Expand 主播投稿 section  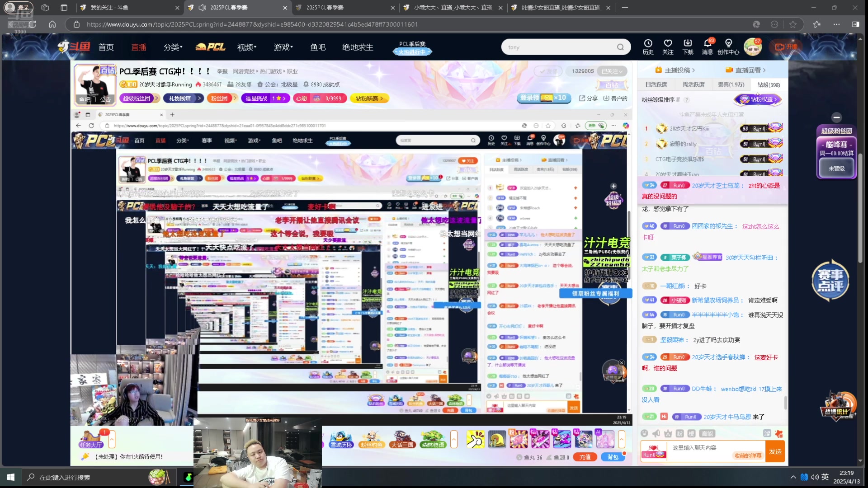[x=675, y=70]
